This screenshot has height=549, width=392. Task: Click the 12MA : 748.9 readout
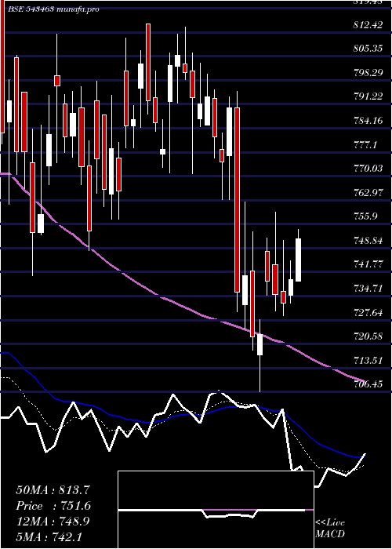(x=53, y=521)
